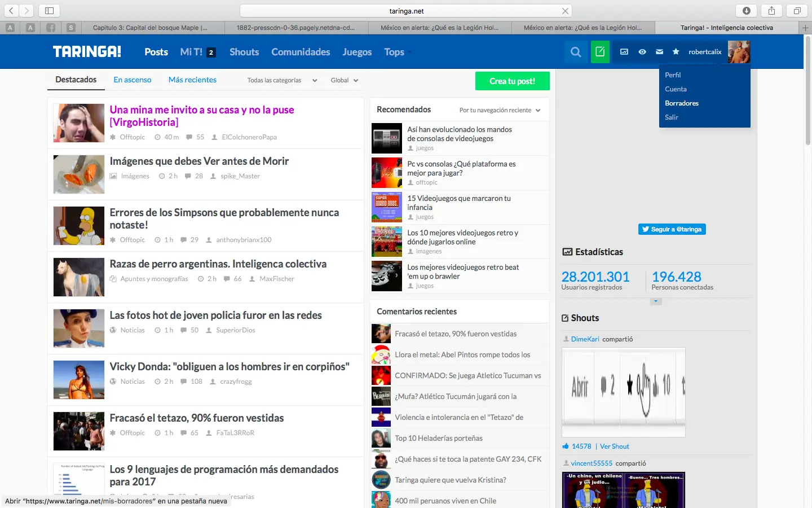Click the Safari forward arrow

point(27,11)
